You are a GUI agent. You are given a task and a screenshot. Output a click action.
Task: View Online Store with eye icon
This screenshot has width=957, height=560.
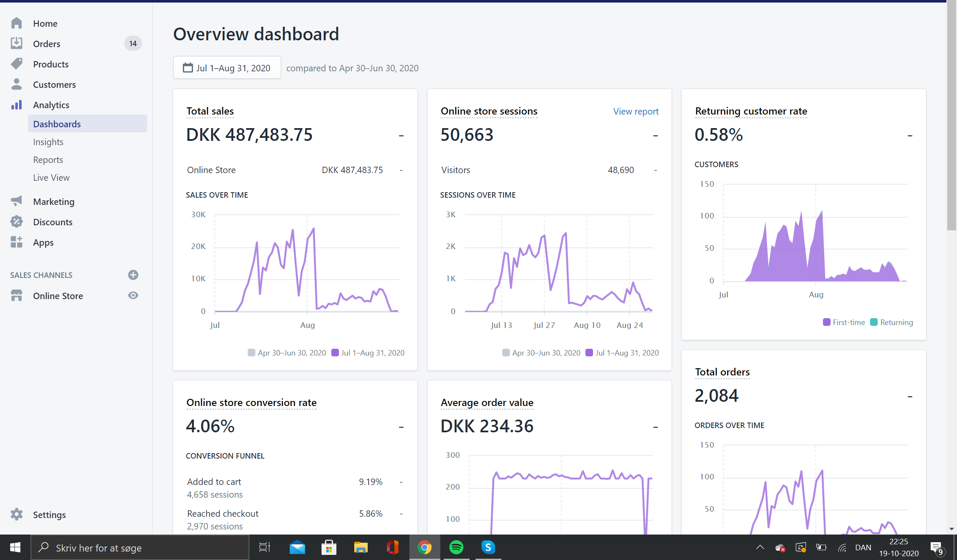click(133, 295)
